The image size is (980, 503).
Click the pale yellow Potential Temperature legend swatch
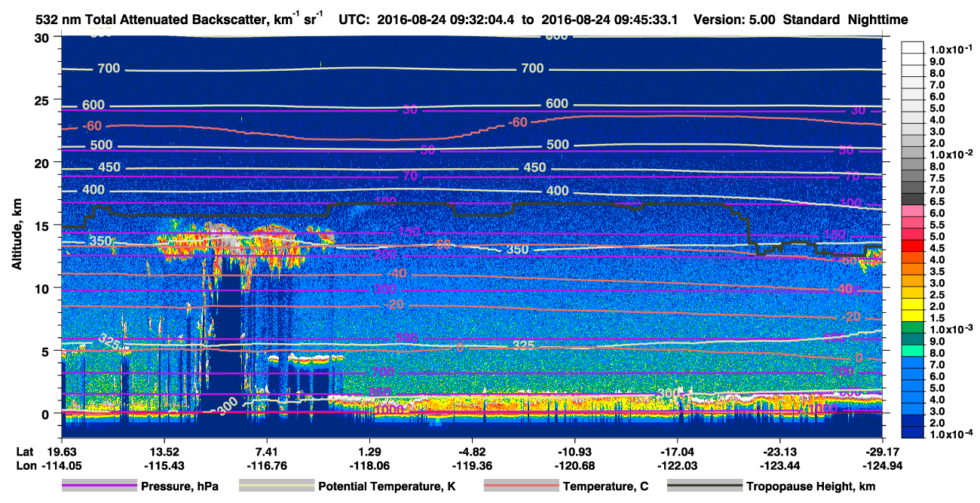(x=277, y=486)
